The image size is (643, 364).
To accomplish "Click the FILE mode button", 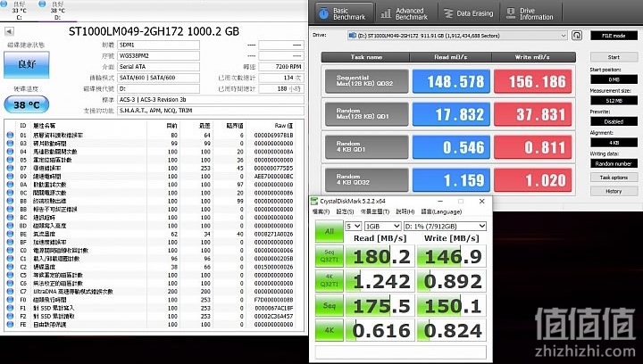I will tap(614, 36).
